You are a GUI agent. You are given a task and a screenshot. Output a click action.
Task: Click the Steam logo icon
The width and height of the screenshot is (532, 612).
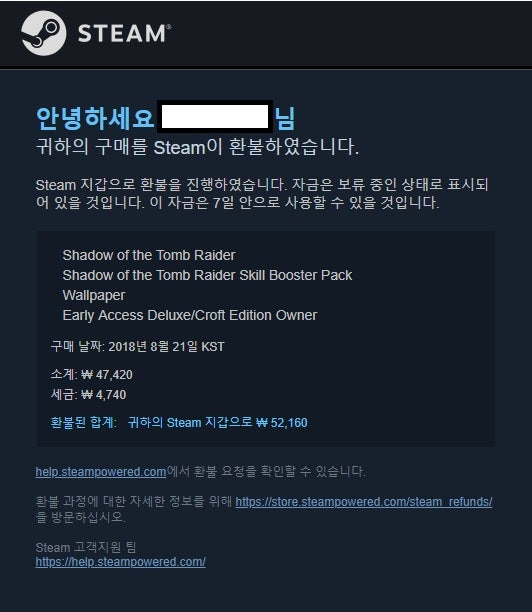pyautogui.click(x=44, y=33)
